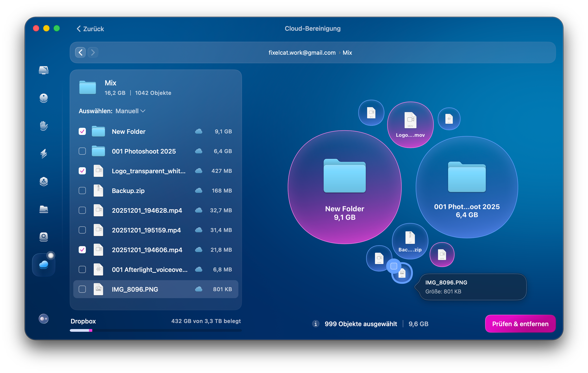The height and width of the screenshot is (373, 588).
Task: Enable selection of 001 Photoshoot 2025
Action: 82,151
